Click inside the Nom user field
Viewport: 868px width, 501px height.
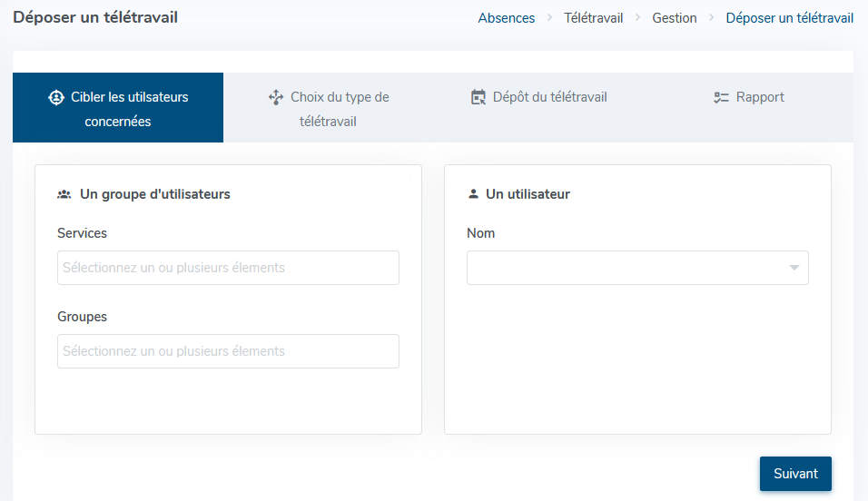point(626,268)
